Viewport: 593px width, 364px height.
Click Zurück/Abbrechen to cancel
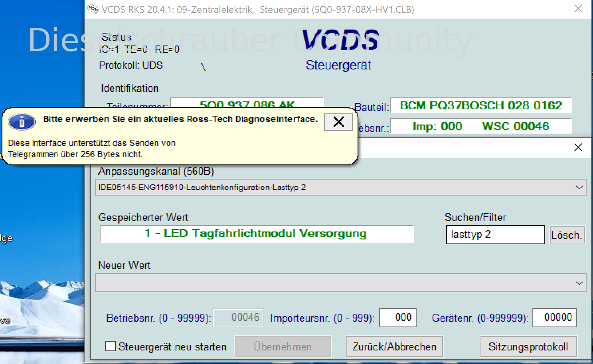pos(394,346)
